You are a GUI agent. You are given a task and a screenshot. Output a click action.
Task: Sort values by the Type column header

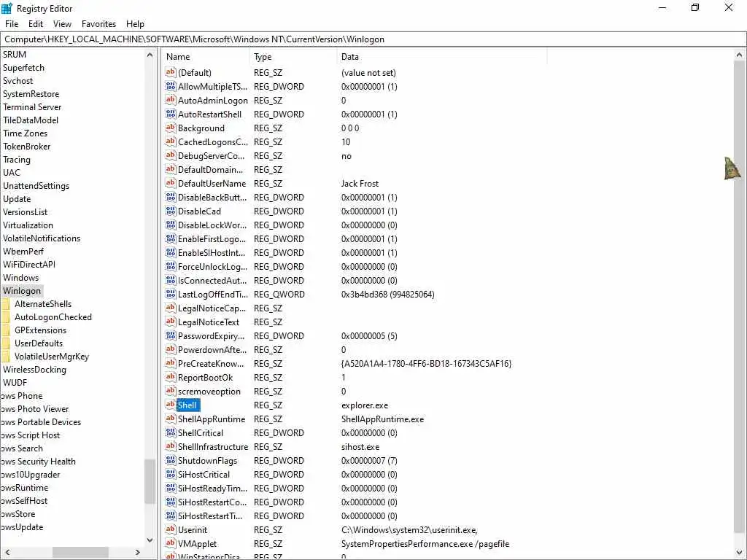click(293, 57)
